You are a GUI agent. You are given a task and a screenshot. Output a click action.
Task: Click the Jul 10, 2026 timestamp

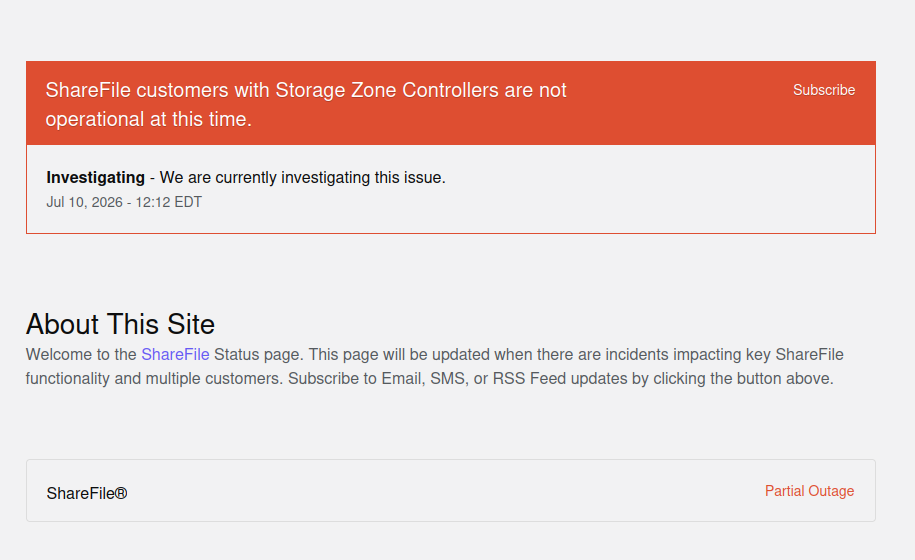click(85, 202)
